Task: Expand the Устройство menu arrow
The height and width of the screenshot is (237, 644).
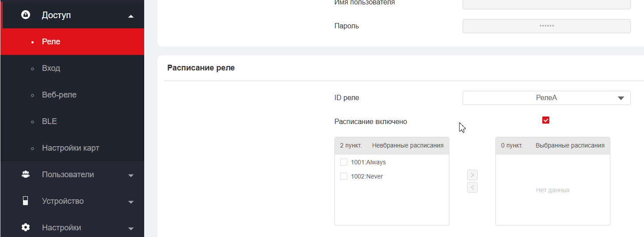Action: 130,202
